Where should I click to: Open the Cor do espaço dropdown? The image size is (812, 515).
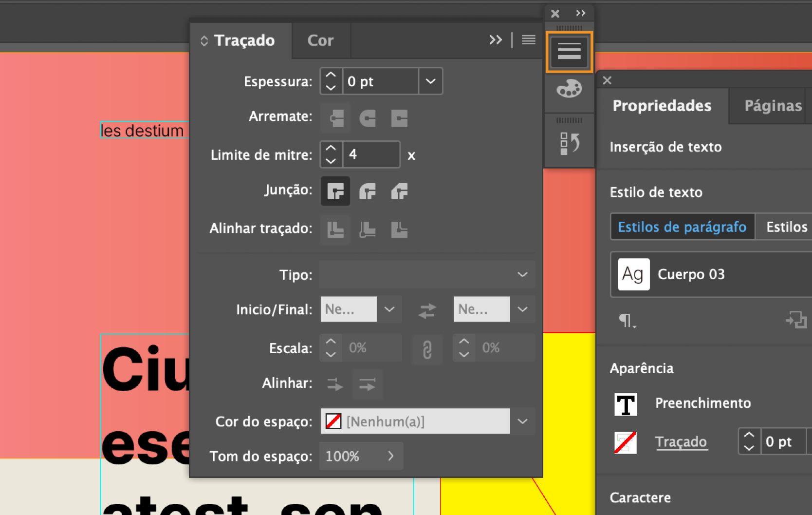tap(522, 421)
